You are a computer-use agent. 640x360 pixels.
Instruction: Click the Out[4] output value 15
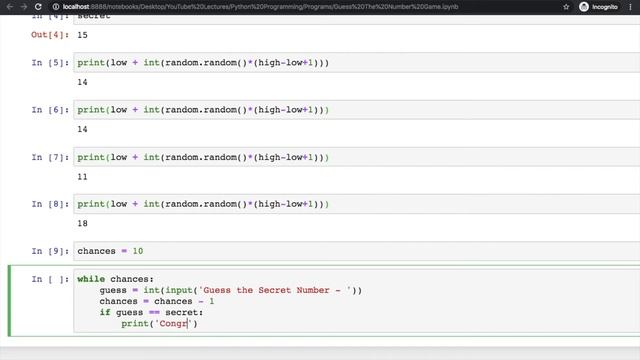coord(82,35)
